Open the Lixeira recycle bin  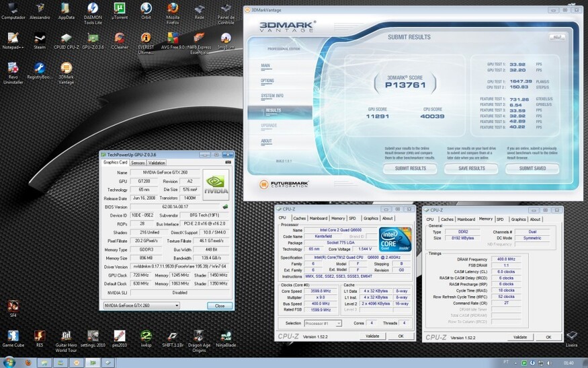(x=571, y=338)
